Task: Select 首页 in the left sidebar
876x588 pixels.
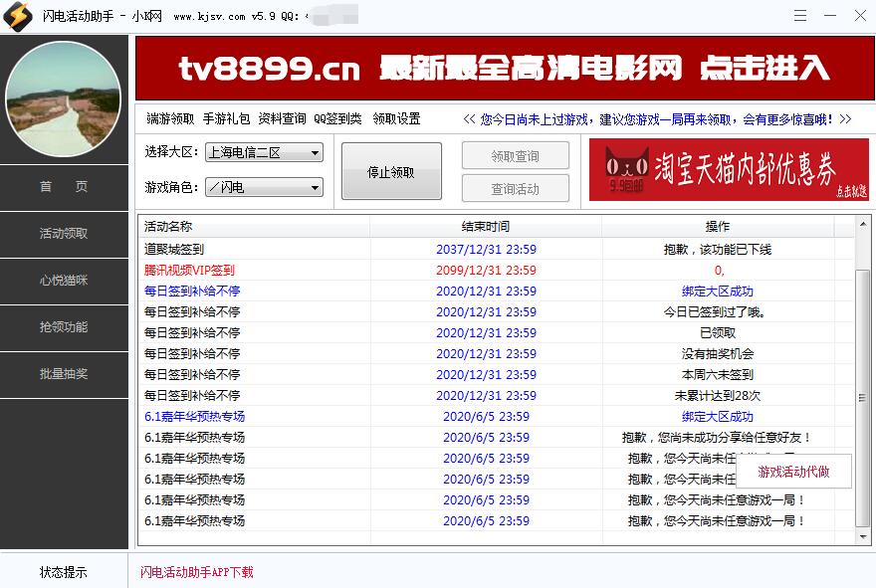Action: pyautogui.click(x=64, y=187)
